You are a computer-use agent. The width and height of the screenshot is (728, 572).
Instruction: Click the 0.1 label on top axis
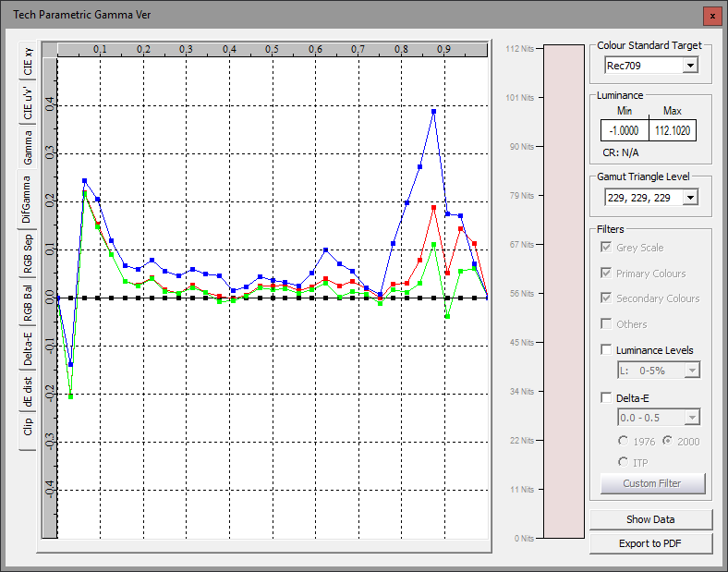(x=100, y=49)
